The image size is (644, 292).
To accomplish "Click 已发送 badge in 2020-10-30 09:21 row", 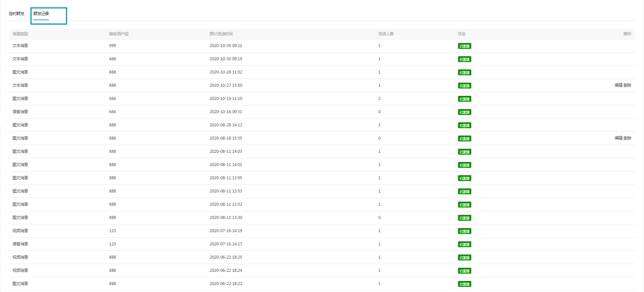I will (464, 46).
